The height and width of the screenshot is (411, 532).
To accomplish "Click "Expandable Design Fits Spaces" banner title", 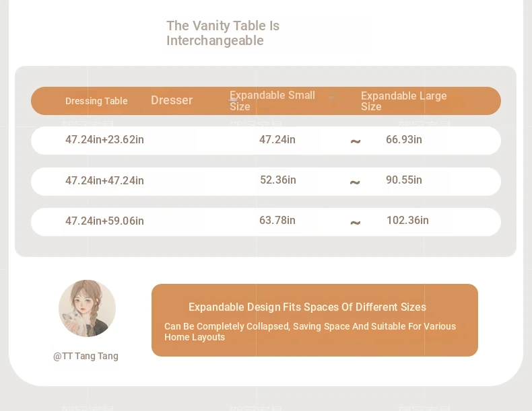I will [x=307, y=307].
